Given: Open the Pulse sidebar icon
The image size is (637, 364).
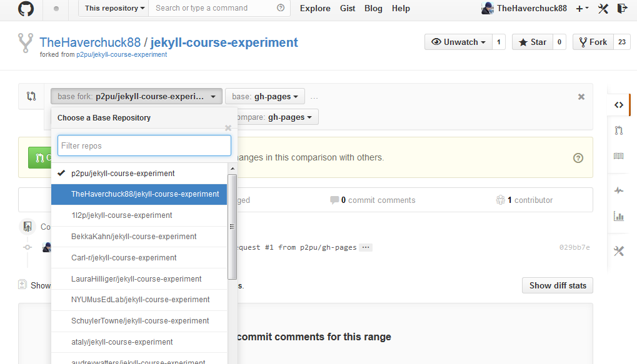Looking at the screenshot, I should click(x=619, y=190).
